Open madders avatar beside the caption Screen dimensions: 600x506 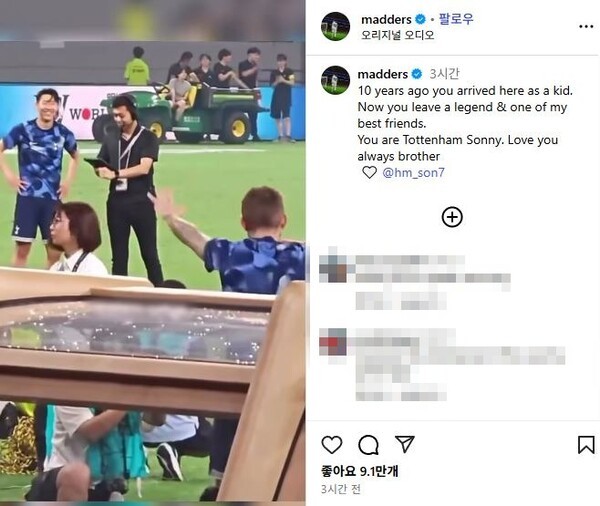click(x=335, y=80)
